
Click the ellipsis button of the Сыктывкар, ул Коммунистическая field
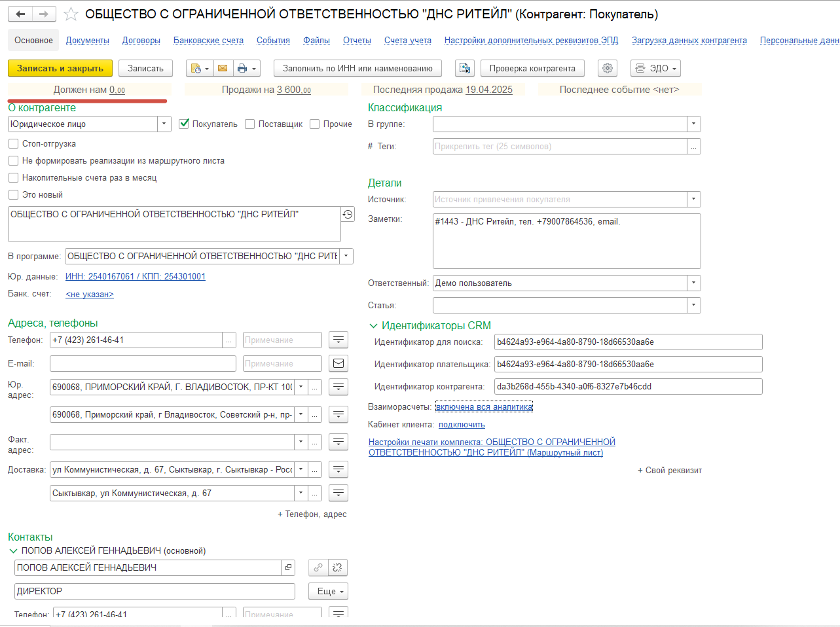coord(315,493)
